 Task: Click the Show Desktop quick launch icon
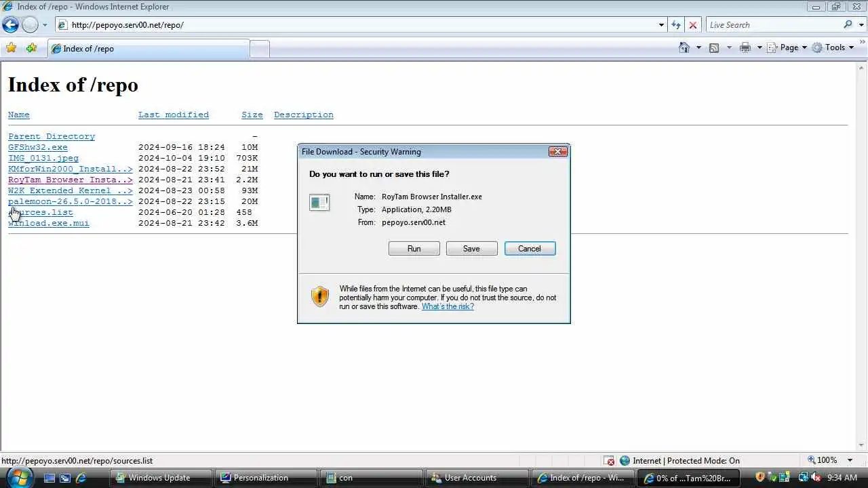click(49, 478)
